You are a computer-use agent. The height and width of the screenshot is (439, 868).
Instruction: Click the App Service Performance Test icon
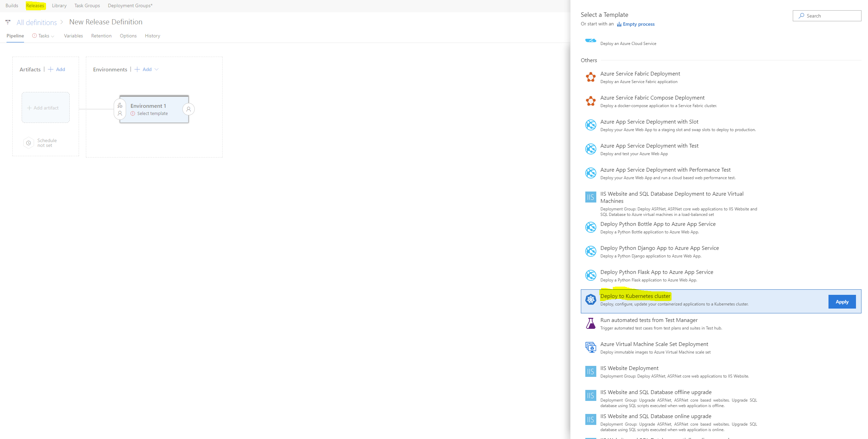point(590,173)
